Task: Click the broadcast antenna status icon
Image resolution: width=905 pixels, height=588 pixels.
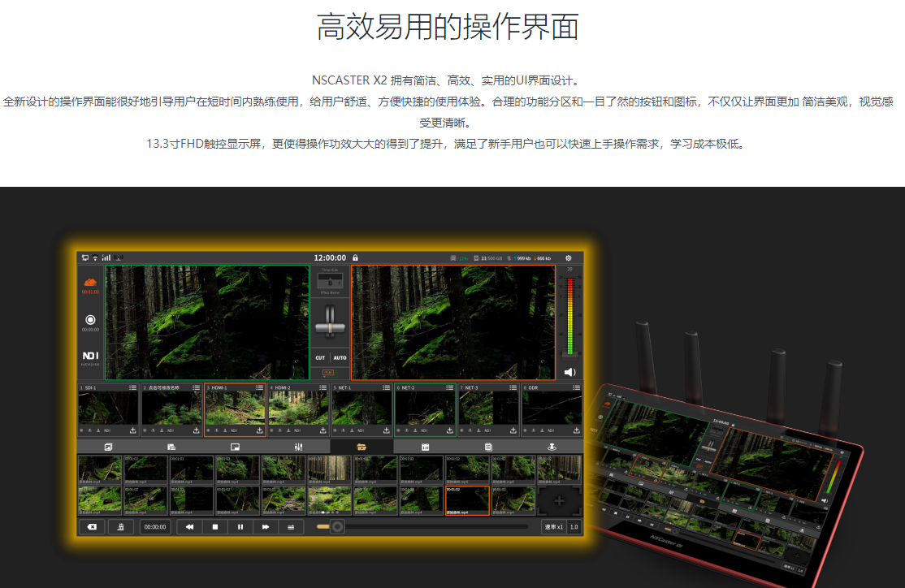Action: [x=119, y=257]
